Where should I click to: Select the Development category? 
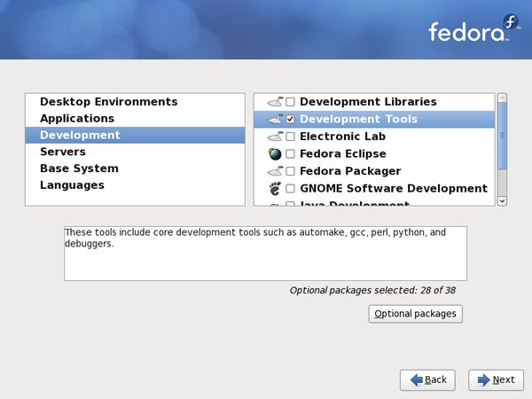pyautogui.click(x=135, y=135)
